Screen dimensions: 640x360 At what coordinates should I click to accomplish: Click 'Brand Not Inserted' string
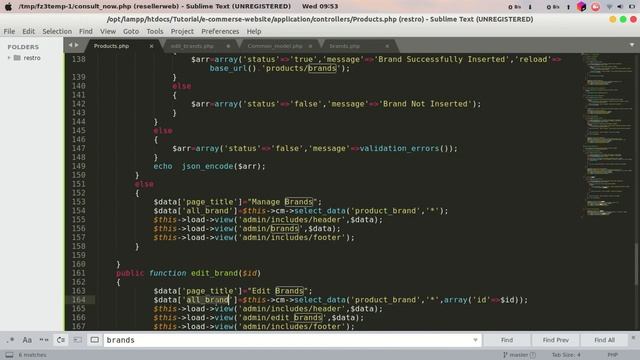coord(426,104)
